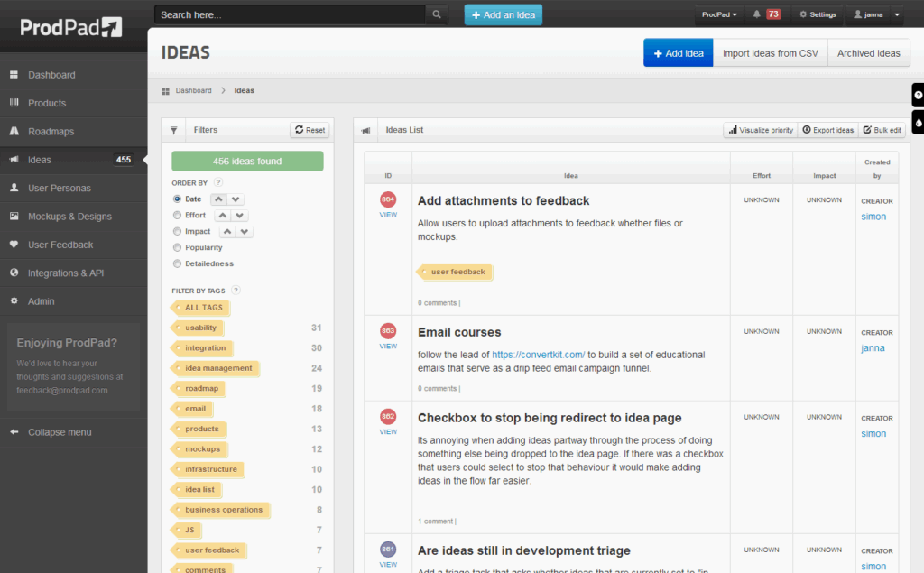The image size is (924, 573).
Task: Filter by the business operations tag
Action: click(x=220, y=510)
